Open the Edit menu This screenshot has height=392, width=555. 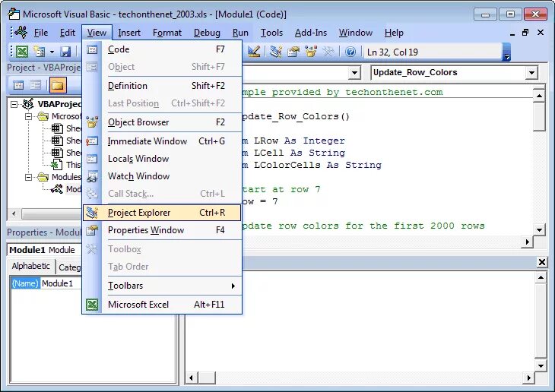click(x=67, y=33)
